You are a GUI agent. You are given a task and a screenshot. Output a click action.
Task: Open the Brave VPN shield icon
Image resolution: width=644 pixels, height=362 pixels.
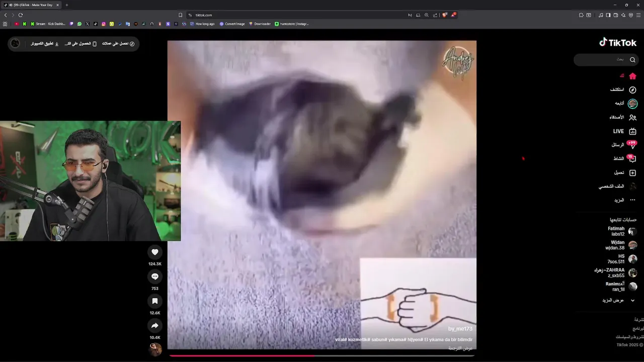(631, 15)
